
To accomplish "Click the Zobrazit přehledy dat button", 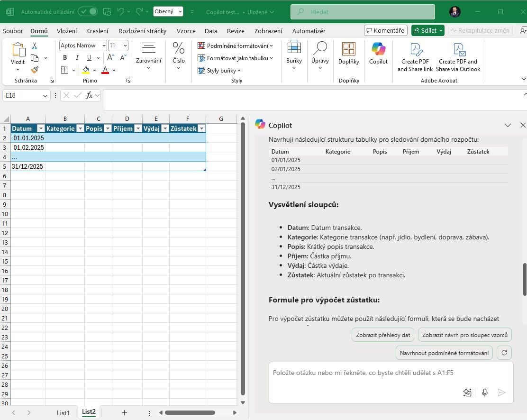I will coord(383,335).
